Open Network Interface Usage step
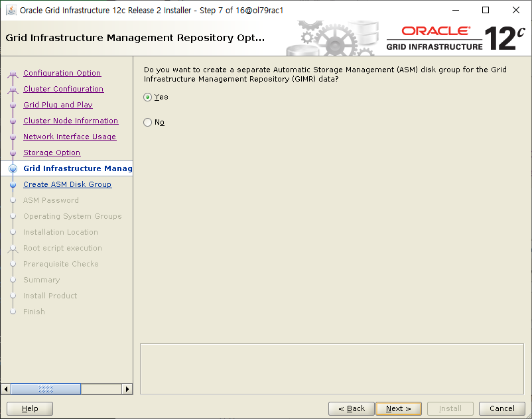This screenshot has width=532, height=419. coord(70,137)
